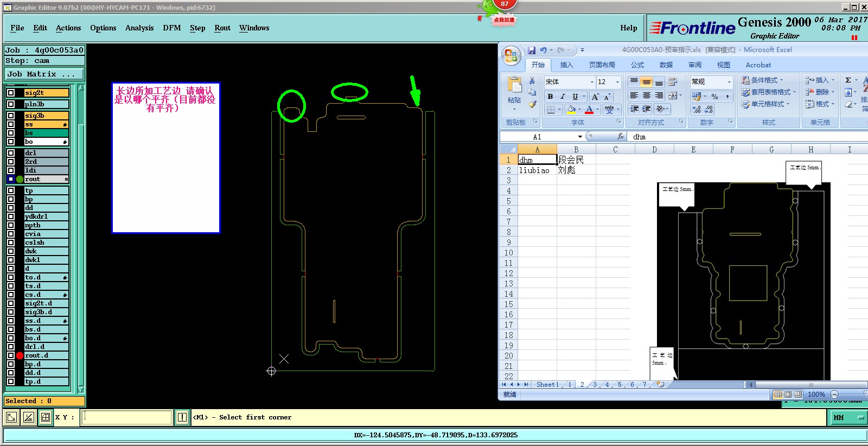Toggle the pln3b layer checkbox
Viewport: 868px width, 446px height.
point(11,104)
